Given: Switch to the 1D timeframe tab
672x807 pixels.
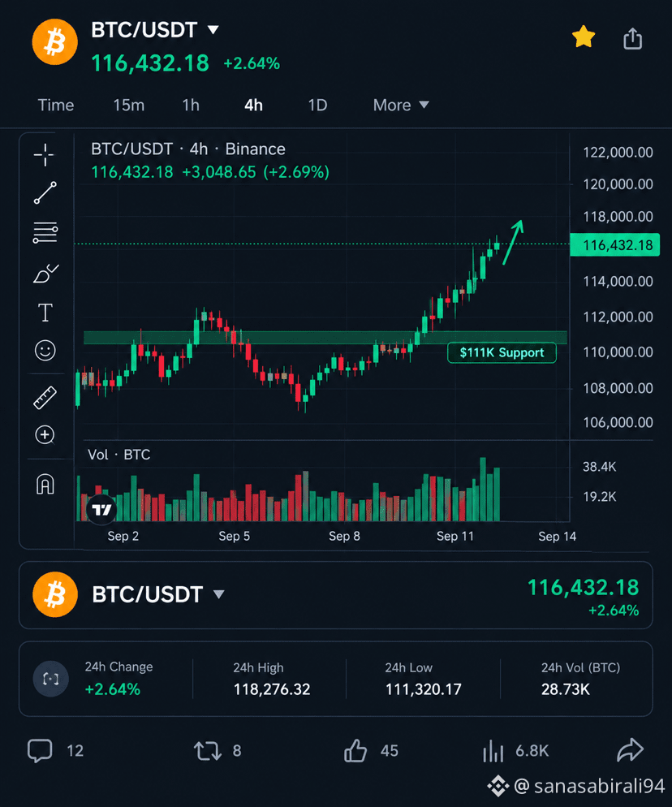Looking at the screenshot, I should coord(317,105).
